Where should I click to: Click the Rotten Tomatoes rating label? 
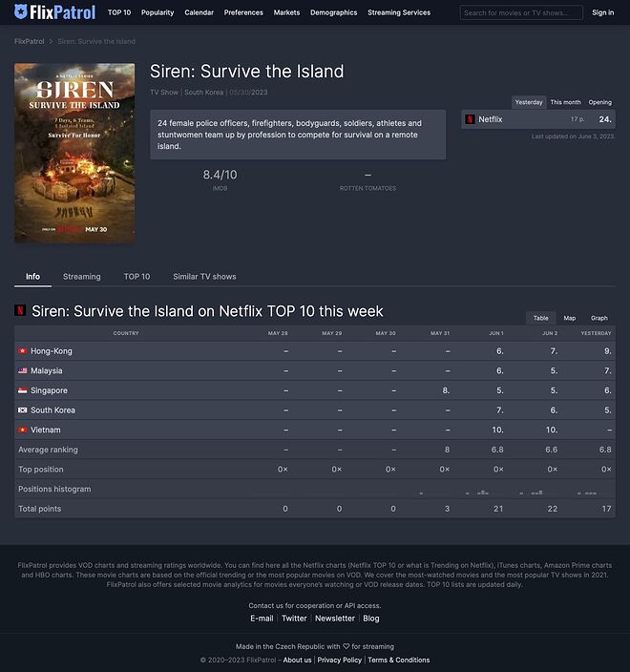[367, 188]
